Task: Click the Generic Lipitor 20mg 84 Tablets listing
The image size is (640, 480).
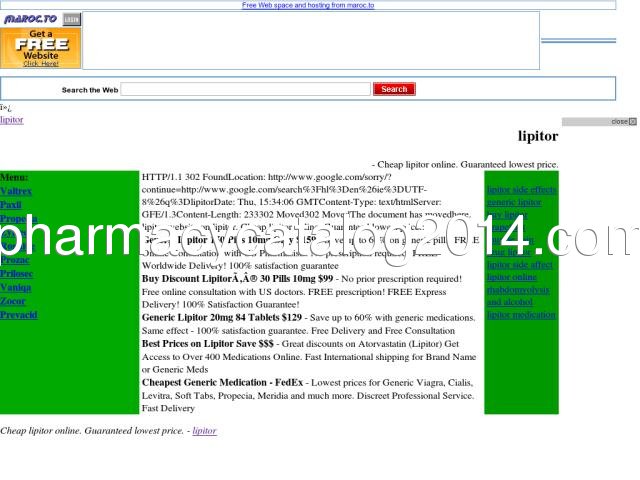Action: pos(222,318)
